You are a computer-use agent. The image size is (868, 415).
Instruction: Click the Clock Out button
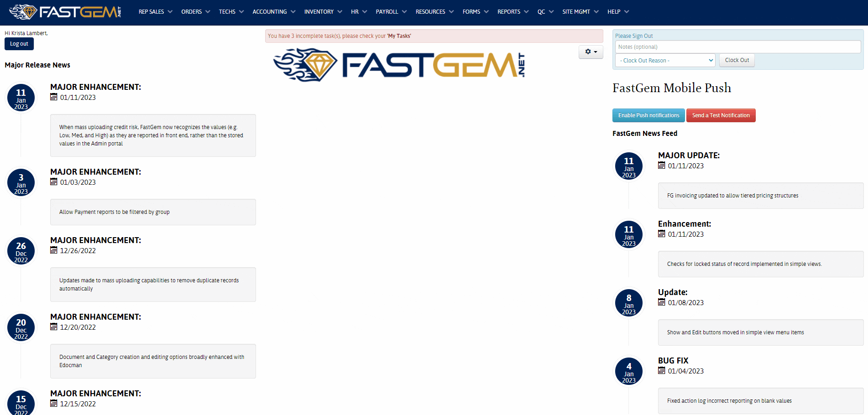(737, 60)
